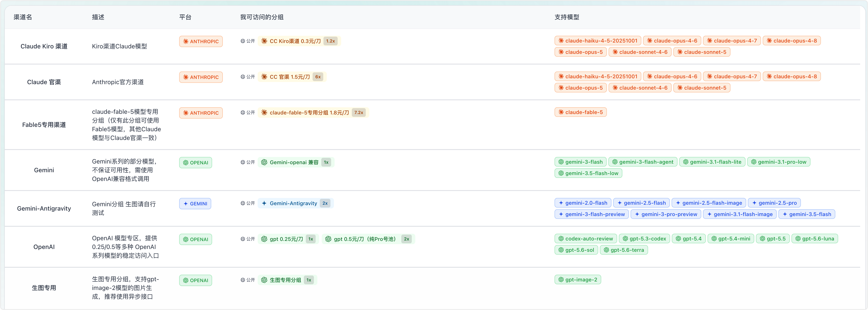
Task: Click the globe icon beside 生图专用分组
Action: [243, 280]
